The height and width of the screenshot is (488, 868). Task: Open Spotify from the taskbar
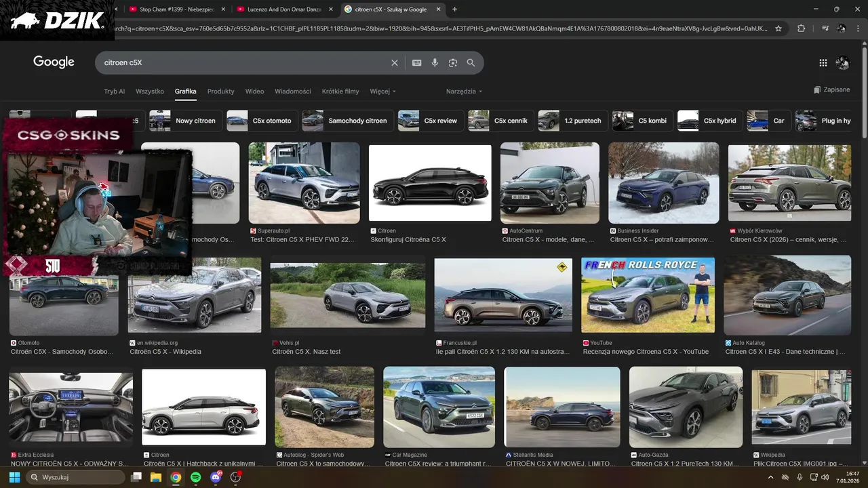tap(196, 477)
